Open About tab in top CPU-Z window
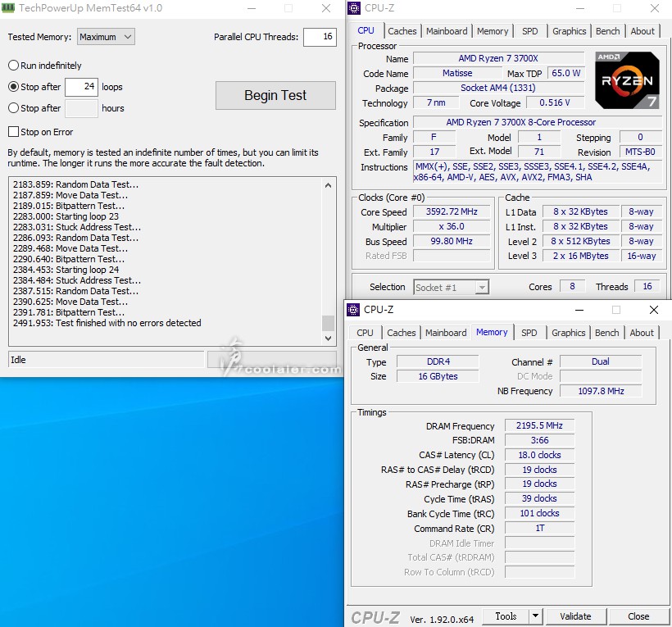672x627 pixels. 642,31
